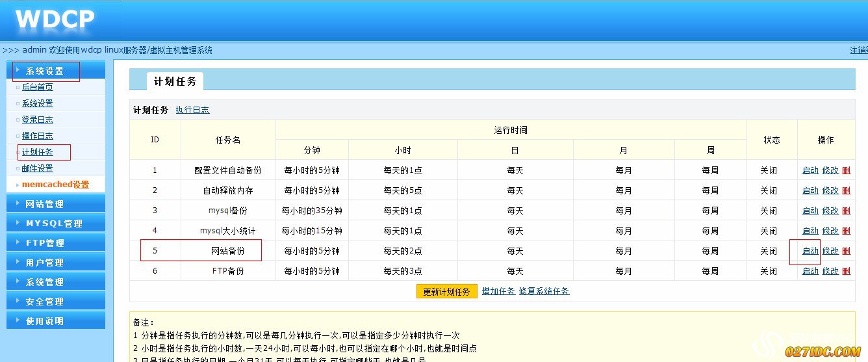Image resolution: width=868 pixels, height=362 pixels.
Task: Click 启动 for 配置文件自动备份 task
Action: [x=810, y=170]
